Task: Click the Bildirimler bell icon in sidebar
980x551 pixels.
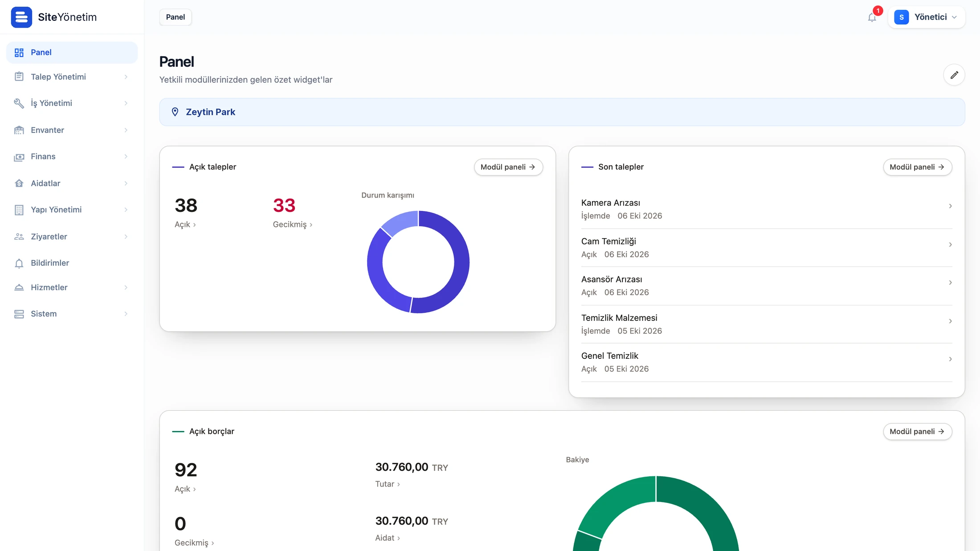Action: (x=19, y=263)
